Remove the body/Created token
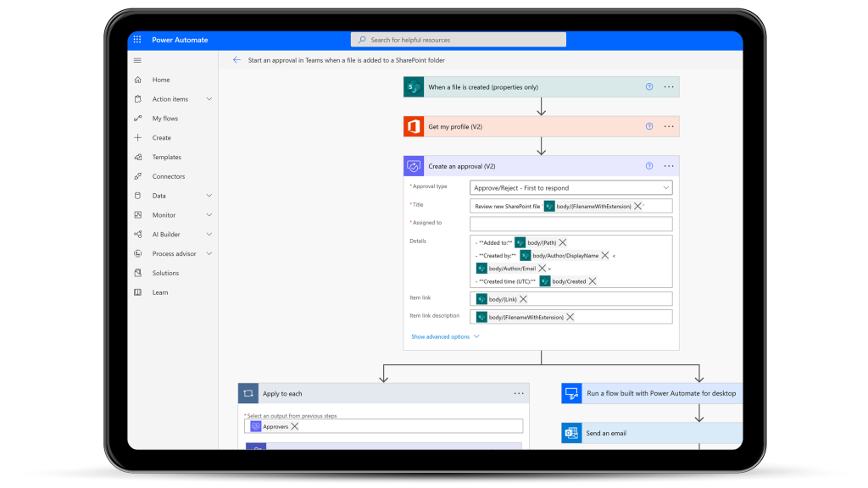The image size is (868, 488). pos(593,281)
